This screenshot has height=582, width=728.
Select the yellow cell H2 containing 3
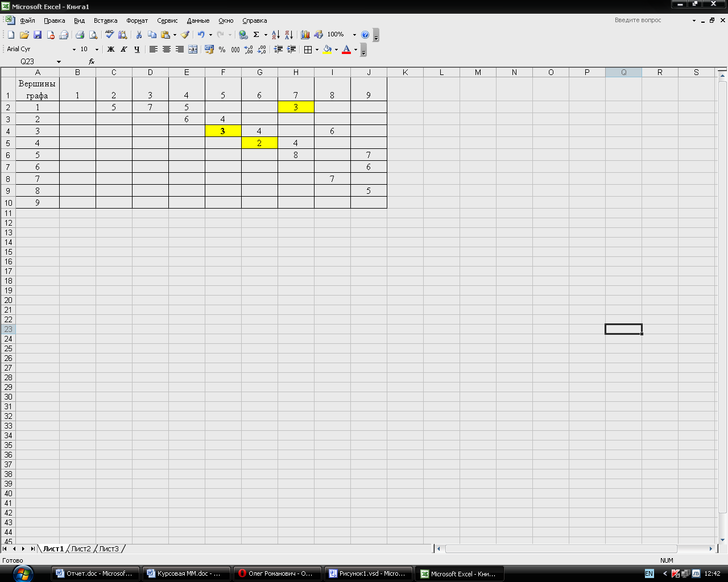coord(296,107)
